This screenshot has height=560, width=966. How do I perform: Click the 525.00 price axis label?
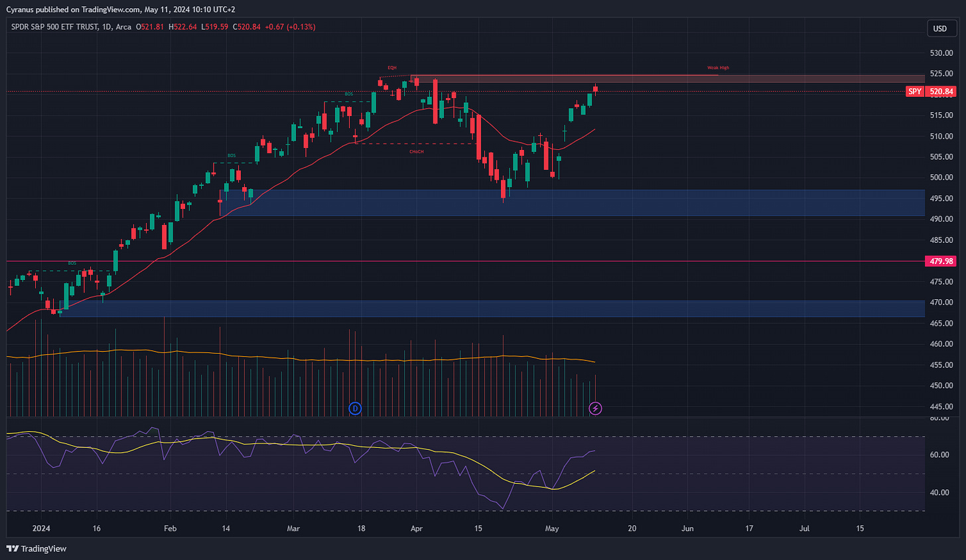pos(941,74)
